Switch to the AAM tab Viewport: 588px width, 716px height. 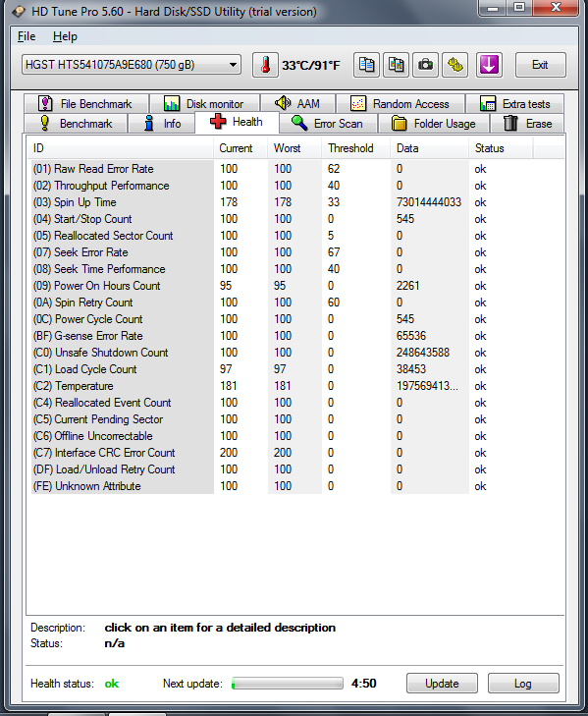click(x=297, y=104)
